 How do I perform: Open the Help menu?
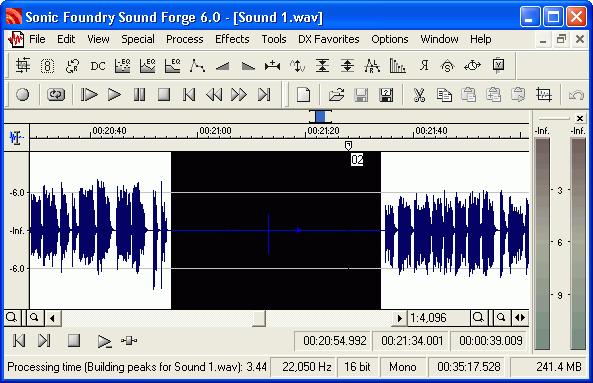pos(481,39)
